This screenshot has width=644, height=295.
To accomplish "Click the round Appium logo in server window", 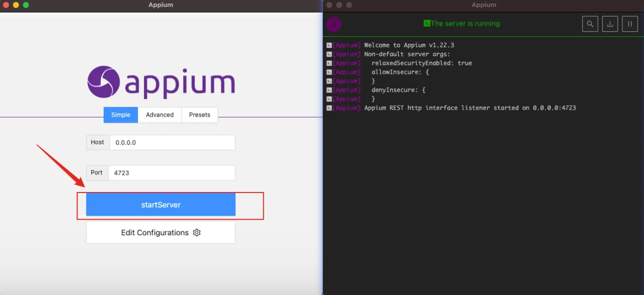I will click(334, 24).
